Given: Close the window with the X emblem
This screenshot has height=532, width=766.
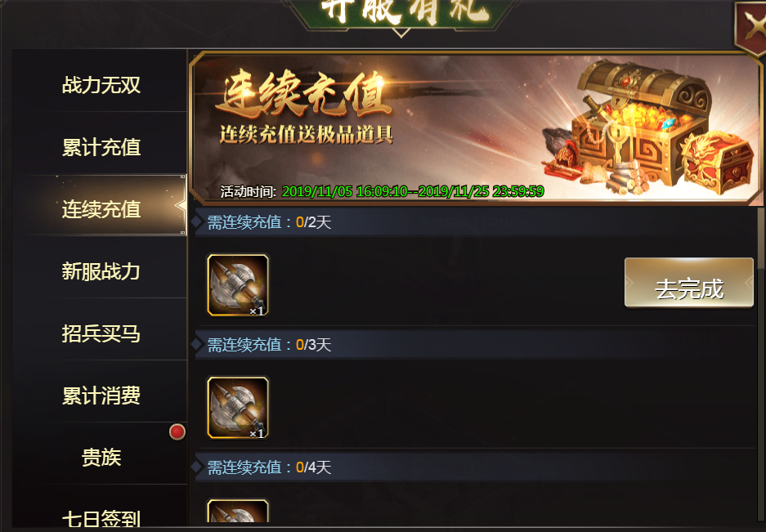Looking at the screenshot, I should pos(750,27).
